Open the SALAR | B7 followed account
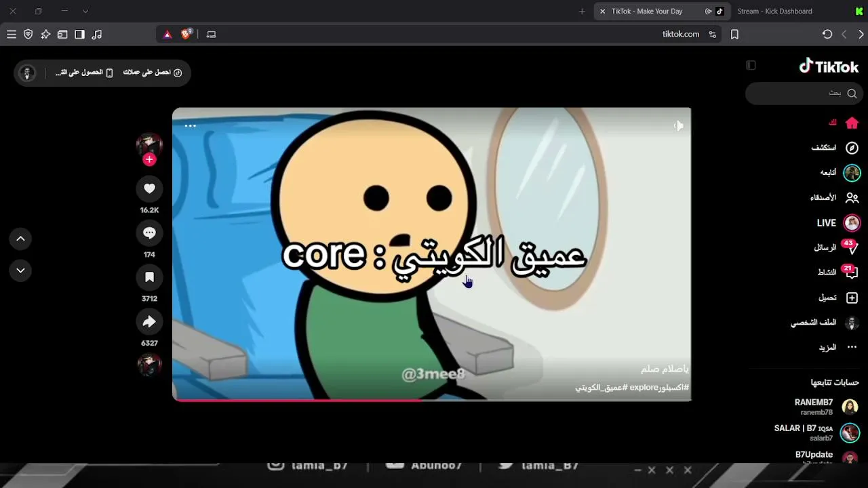This screenshot has width=868, height=488. point(816,432)
